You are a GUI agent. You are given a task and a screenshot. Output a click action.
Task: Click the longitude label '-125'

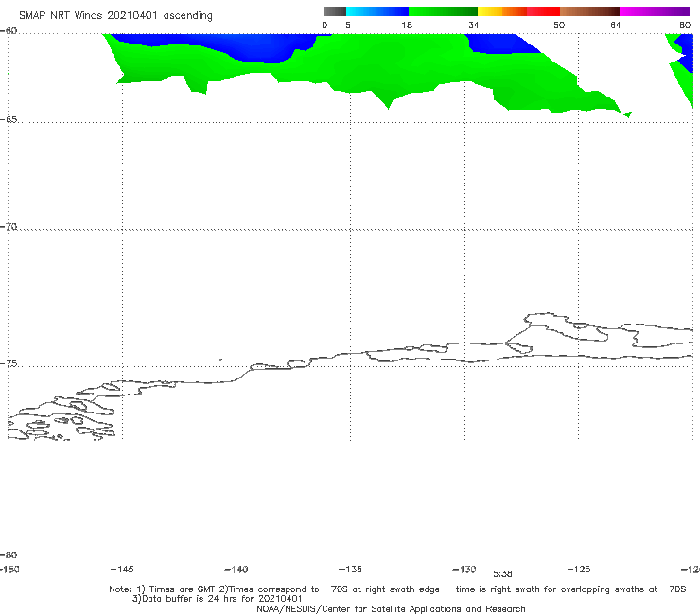(579, 569)
